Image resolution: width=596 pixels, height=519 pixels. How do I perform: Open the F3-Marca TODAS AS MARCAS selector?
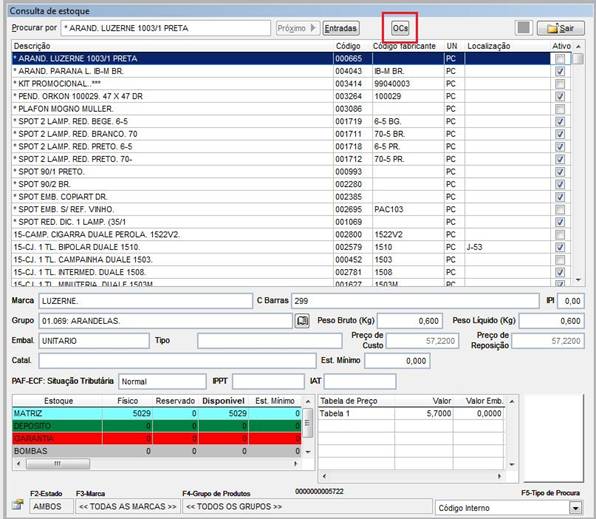[128, 506]
